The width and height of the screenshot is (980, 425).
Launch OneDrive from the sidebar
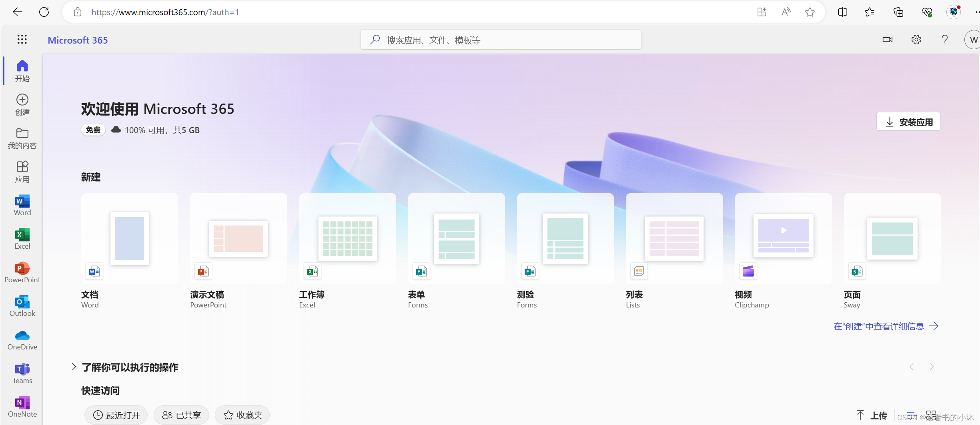pos(22,340)
